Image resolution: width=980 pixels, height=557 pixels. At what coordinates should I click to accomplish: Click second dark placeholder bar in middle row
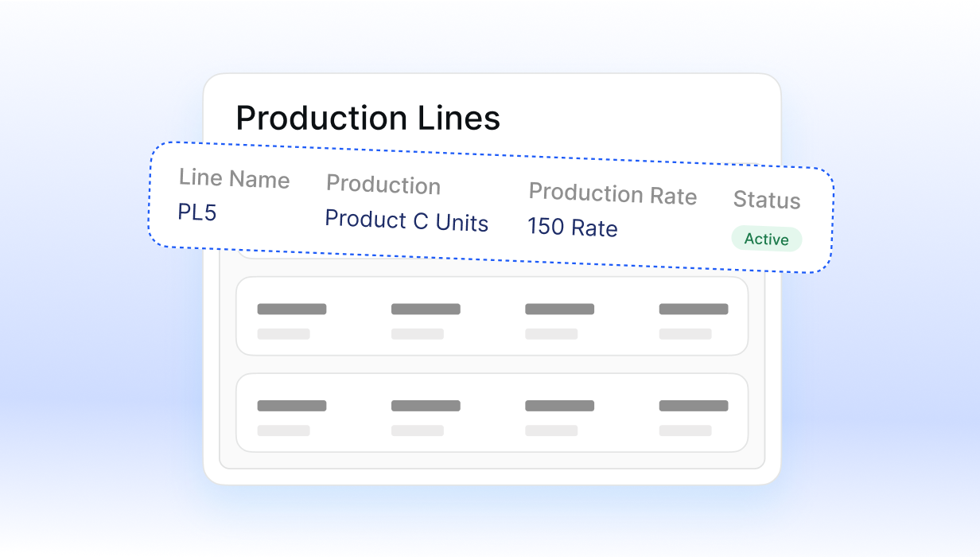tap(426, 309)
